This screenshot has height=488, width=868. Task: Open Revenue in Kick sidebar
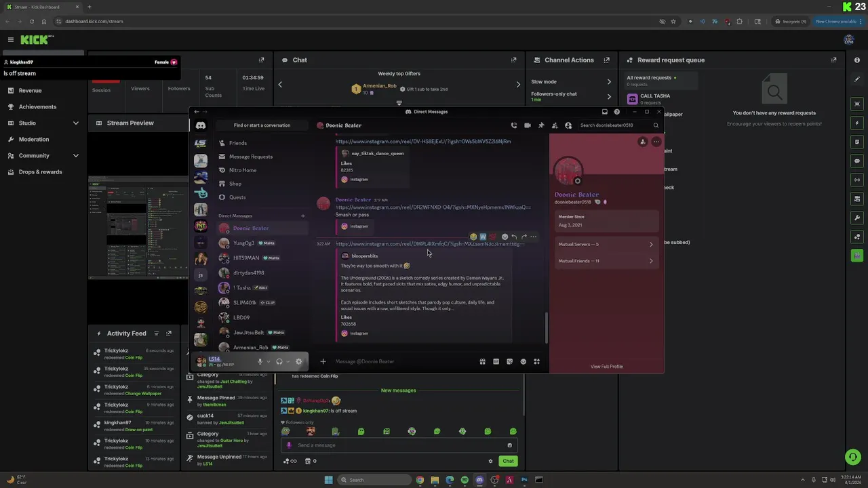coord(30,90)
